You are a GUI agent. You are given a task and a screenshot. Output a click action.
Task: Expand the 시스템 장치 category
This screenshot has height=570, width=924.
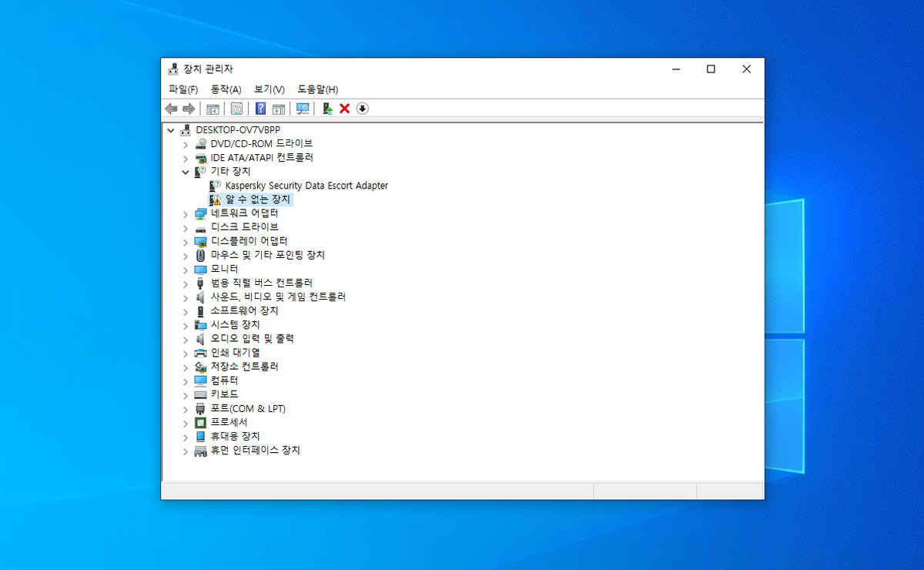[186, 326]
